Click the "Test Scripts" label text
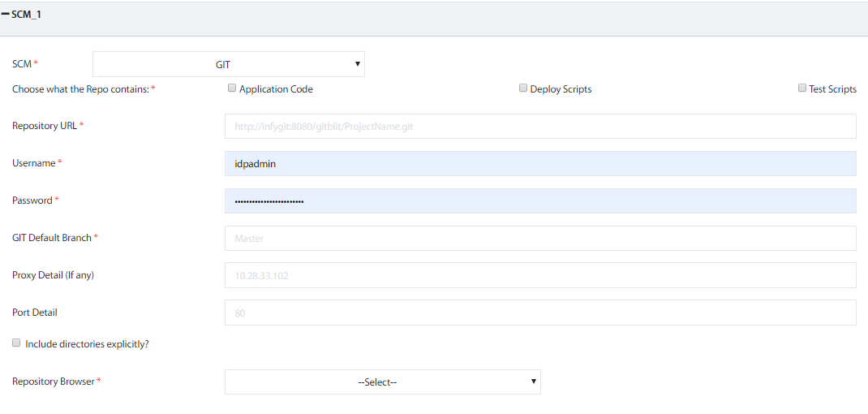The image size is (868, 414). [832, 89]
